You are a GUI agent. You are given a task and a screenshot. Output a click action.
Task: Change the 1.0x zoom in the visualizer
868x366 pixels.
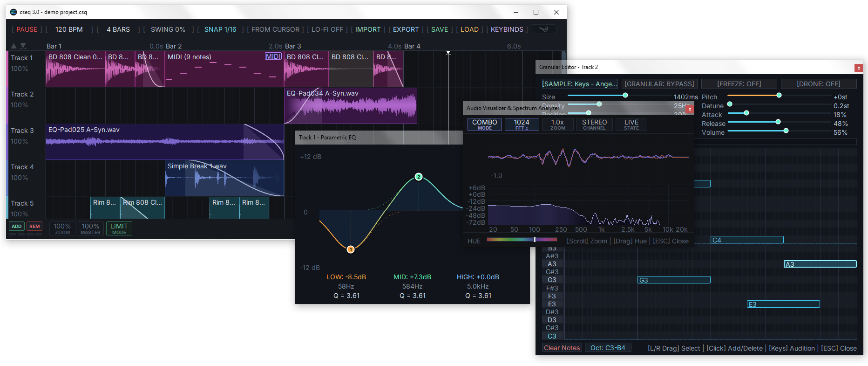558,124
